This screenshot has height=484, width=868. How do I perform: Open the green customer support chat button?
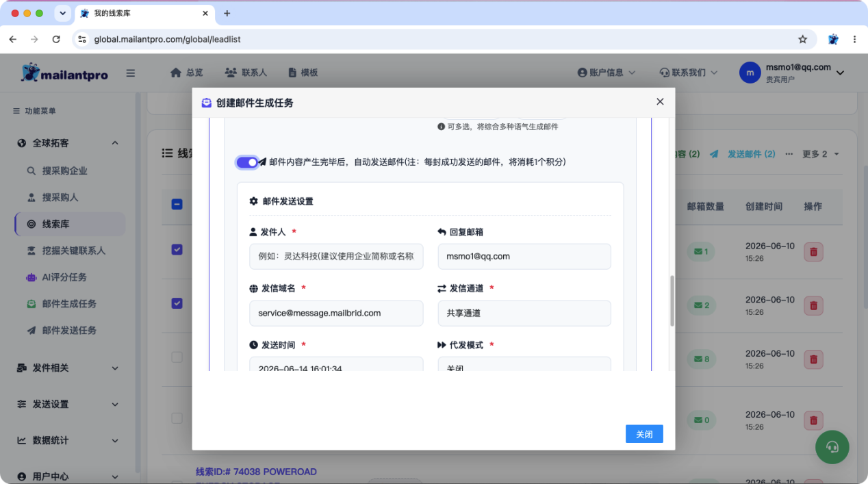pyautogui.click(x=832, y=447)
